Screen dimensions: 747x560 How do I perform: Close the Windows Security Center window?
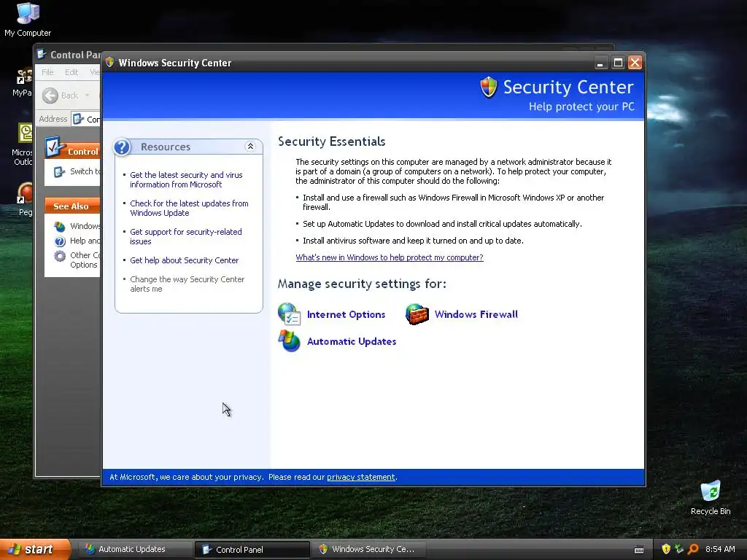(635, 63)
